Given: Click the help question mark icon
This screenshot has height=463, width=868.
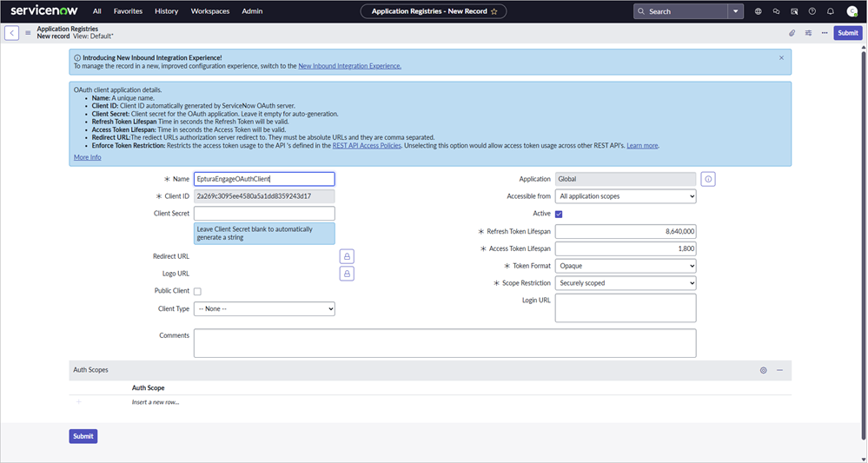Looking at the screenshot, I should [x=812, y=11].
